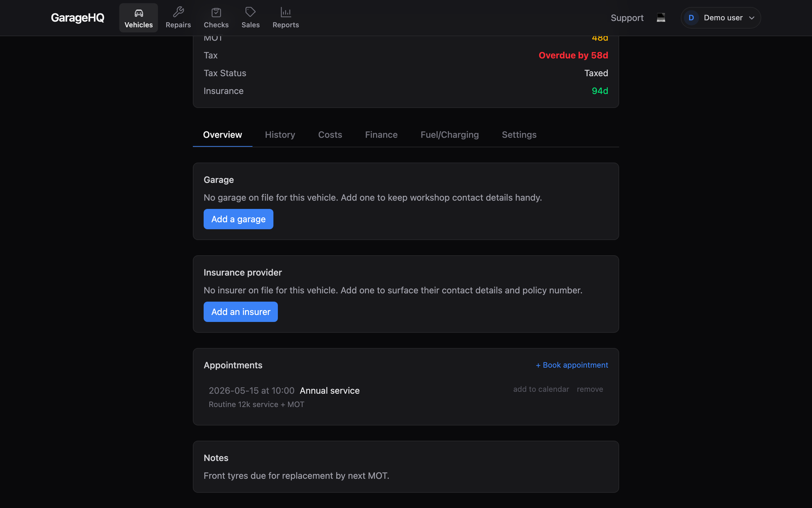This screenshot has height=508, width=812.
Task: Click the laptop theme icon beside Support
Action: pyautogui.click(x=661, y=17)
